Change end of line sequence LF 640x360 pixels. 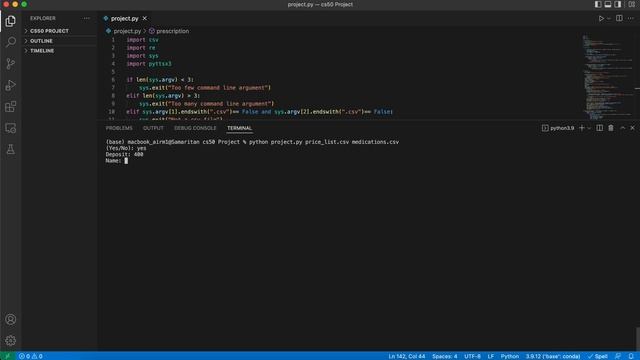click(x=491, y=356)
